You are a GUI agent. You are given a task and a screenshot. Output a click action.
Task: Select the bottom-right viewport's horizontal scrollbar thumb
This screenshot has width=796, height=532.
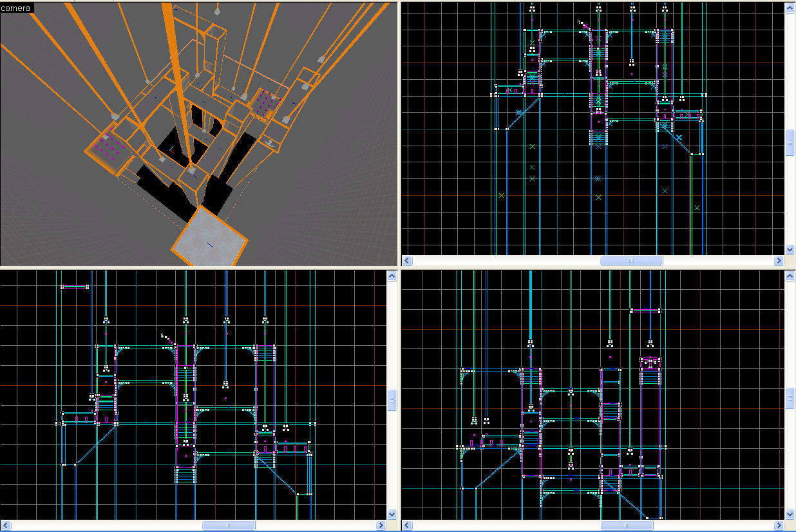627,526
